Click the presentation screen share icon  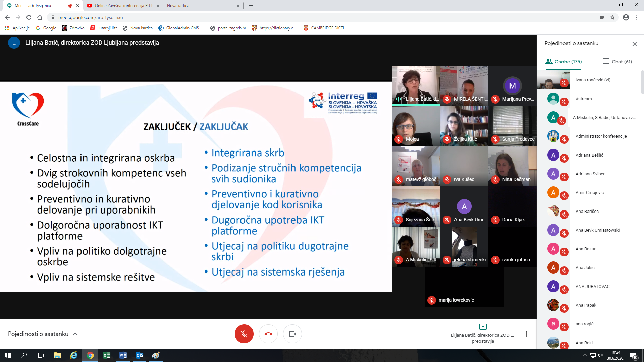(483, 327)
